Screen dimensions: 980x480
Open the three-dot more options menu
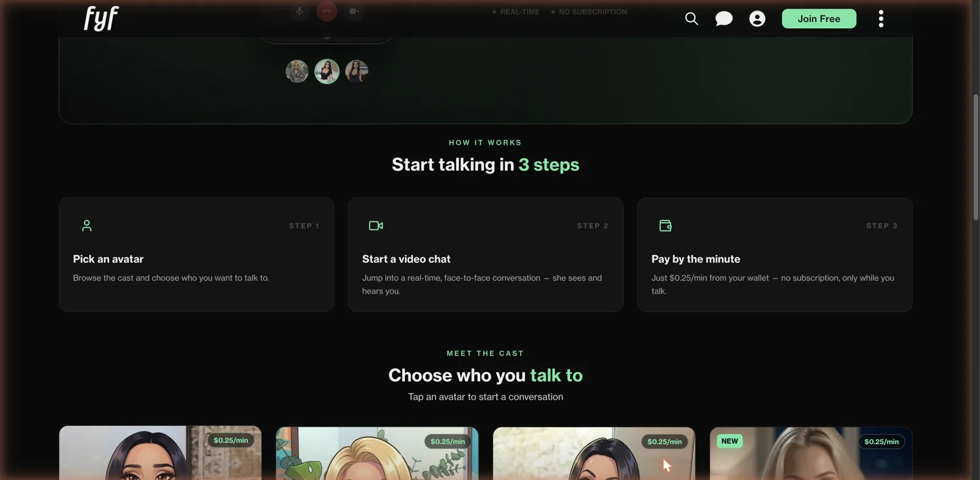(x=881, y=18)
